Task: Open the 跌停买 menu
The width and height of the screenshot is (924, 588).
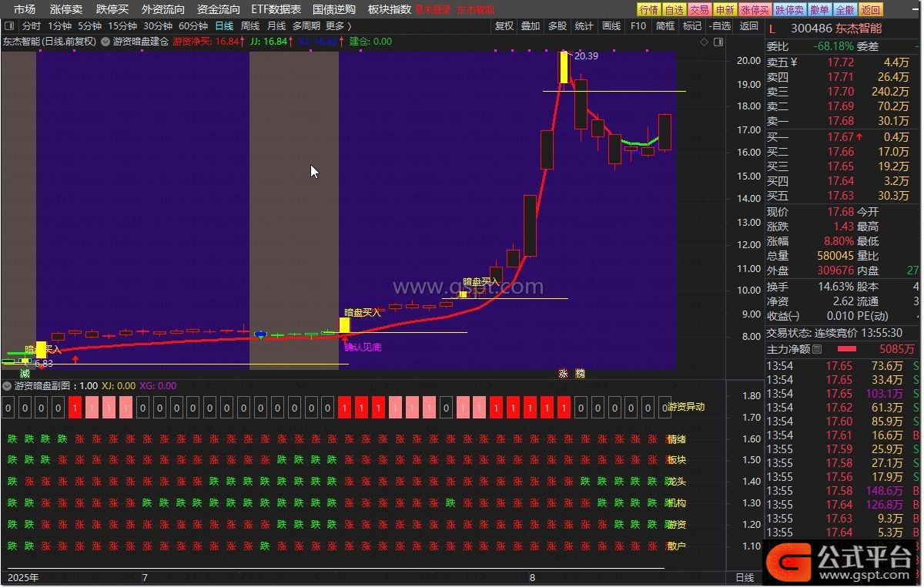Action: tap(112, 9)
